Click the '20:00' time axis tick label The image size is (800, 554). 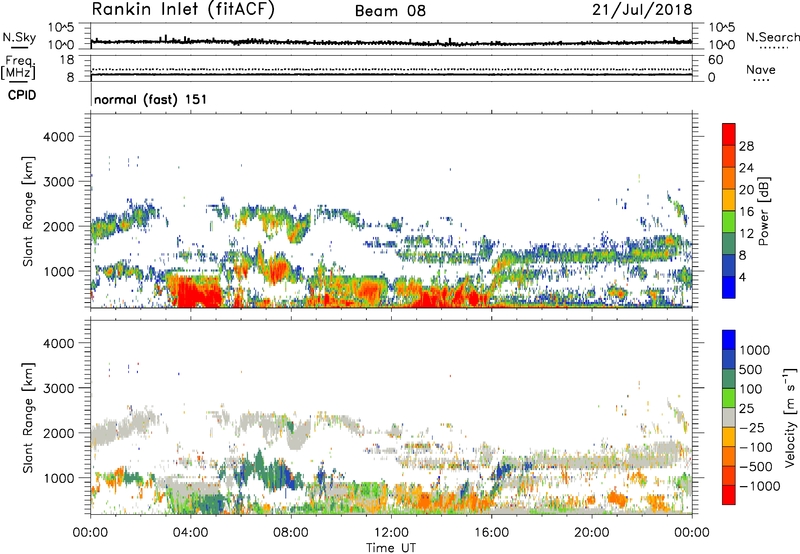pyautogui.click(x=592, y=533)
